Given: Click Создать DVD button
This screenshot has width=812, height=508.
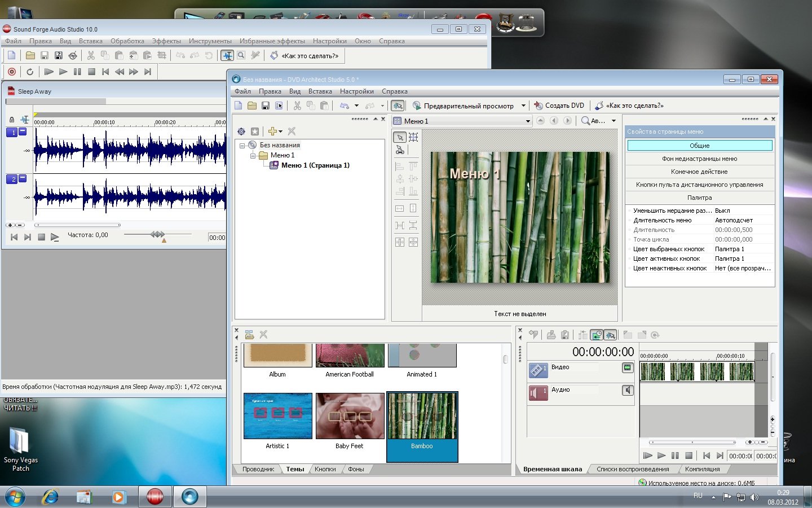Looking at the screenshot, I should click(x=559, y=106).
